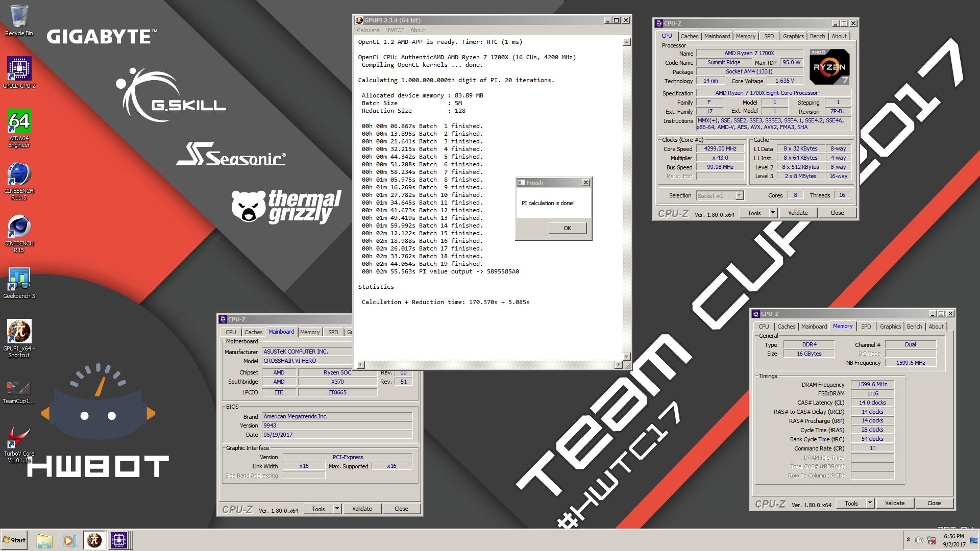
Task: Launch TurboV Core V1.01.15 shortcut
Action: click(x=19, y=445)
